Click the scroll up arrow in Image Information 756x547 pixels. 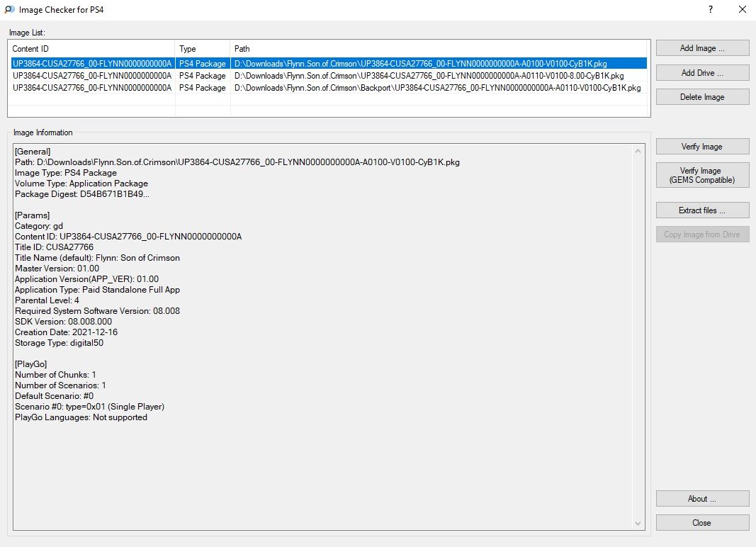[x=638, y=151]
